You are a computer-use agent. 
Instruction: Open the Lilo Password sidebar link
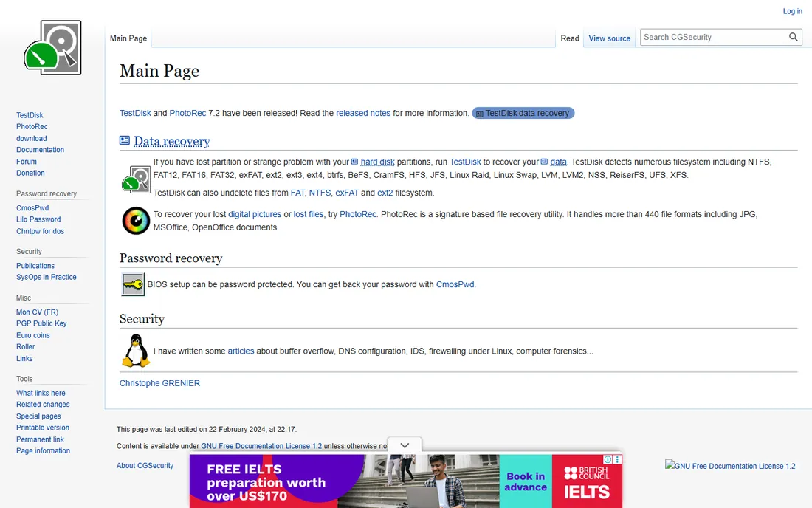pyautogui.click(x=38, y=219)
